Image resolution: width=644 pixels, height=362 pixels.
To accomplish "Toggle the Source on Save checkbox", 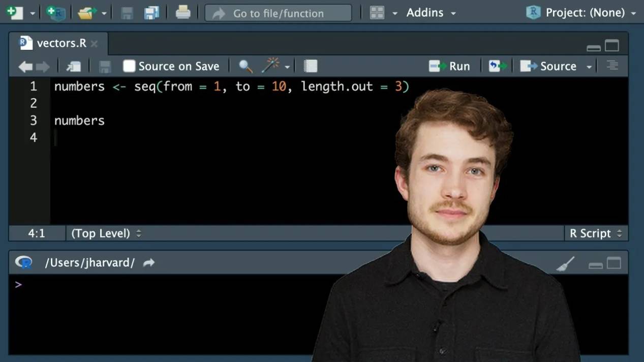I will [129, 66].
